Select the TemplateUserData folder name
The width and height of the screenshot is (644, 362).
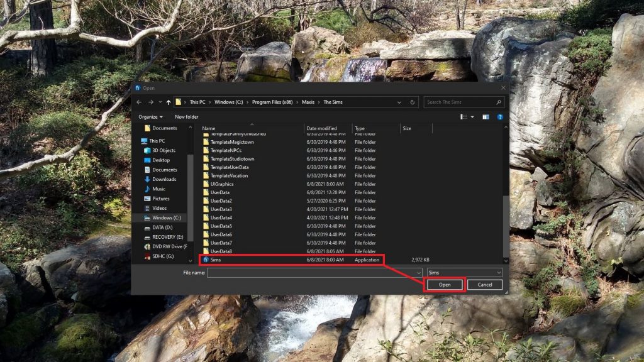click(230, 167)
